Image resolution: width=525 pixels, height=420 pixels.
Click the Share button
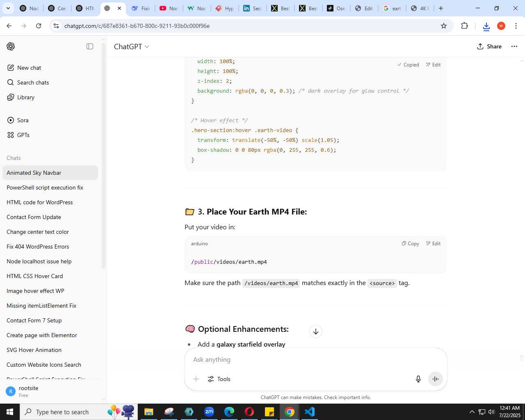coord(489,46)
